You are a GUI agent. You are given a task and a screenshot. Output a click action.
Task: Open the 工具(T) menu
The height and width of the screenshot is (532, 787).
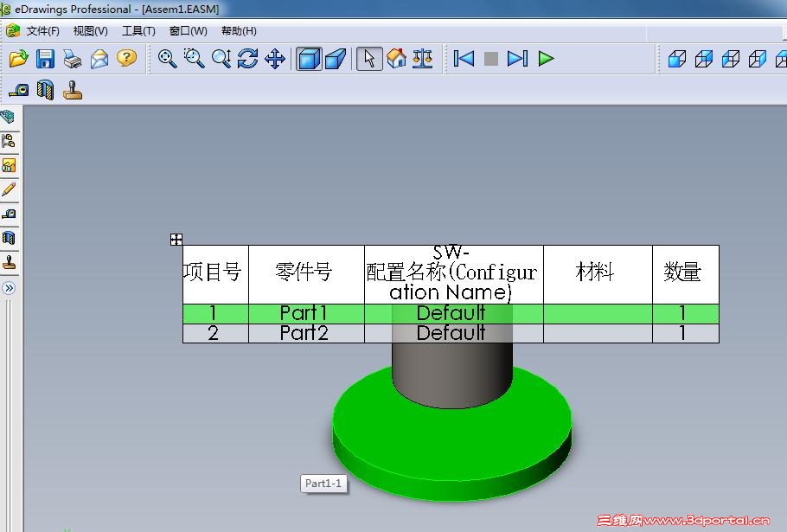click(x=138, y=31)
